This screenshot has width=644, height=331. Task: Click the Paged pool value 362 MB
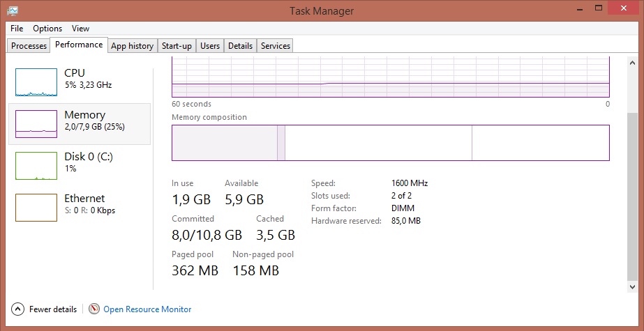[195, 270]
